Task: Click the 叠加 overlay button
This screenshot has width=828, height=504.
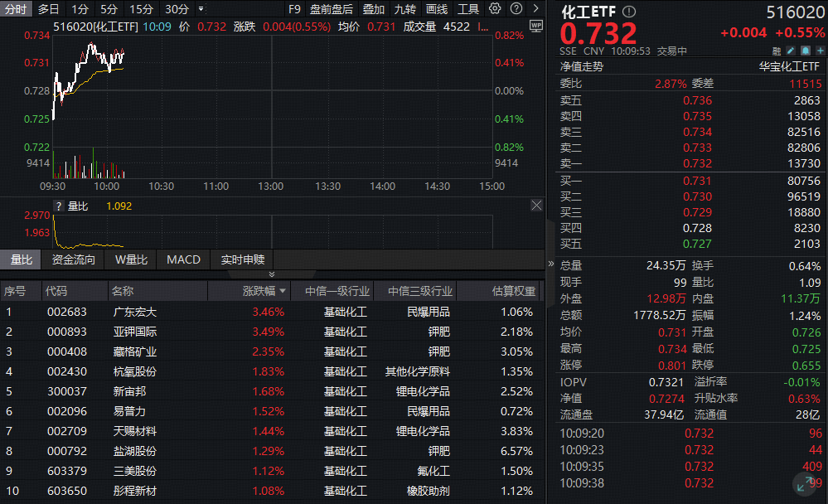Action: (373, 9)
